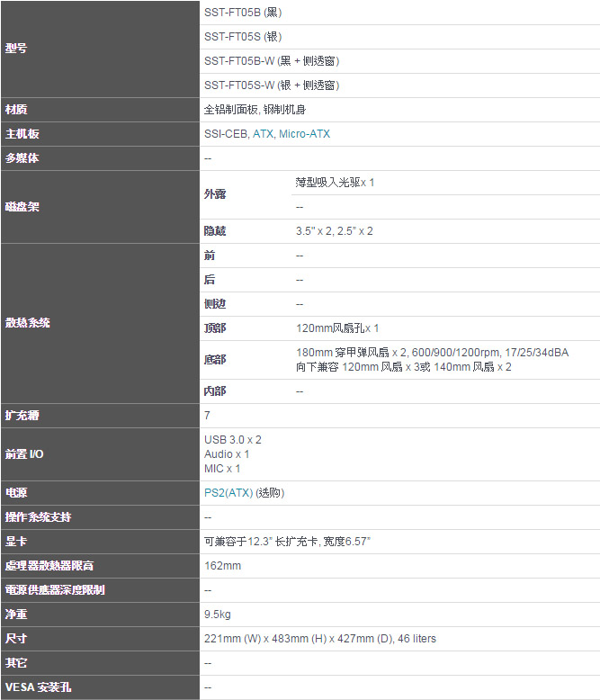Click the 底部 cooling sub-label

[x=215, y=360]
